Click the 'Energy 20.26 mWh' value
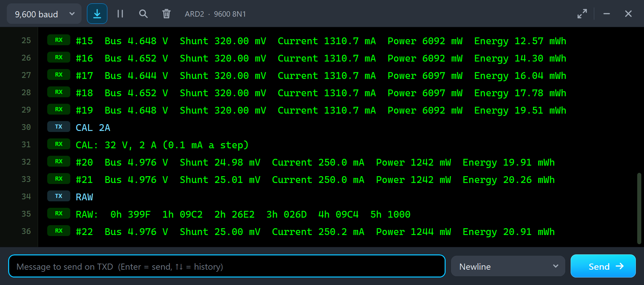This screenshot has height=285, width=644. (x=508, y=180)
